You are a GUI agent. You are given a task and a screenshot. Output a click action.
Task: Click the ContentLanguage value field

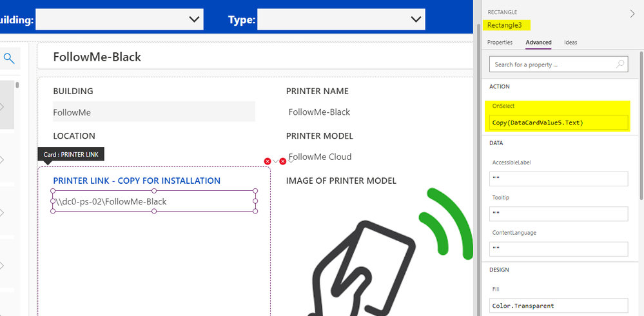tap(558, 249)
